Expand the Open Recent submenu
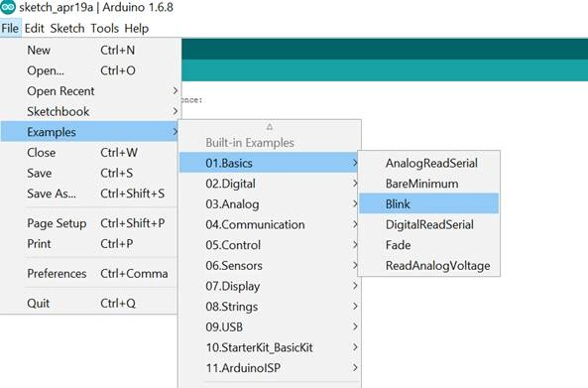Image resolution: width=588 pixels, height=388 pixels. pos(89,91)
